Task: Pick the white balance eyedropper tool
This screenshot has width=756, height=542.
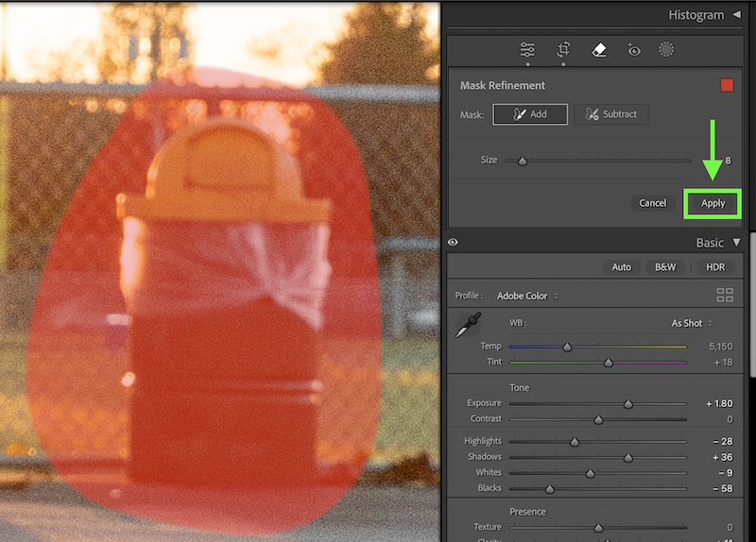Action: point(468,325)
